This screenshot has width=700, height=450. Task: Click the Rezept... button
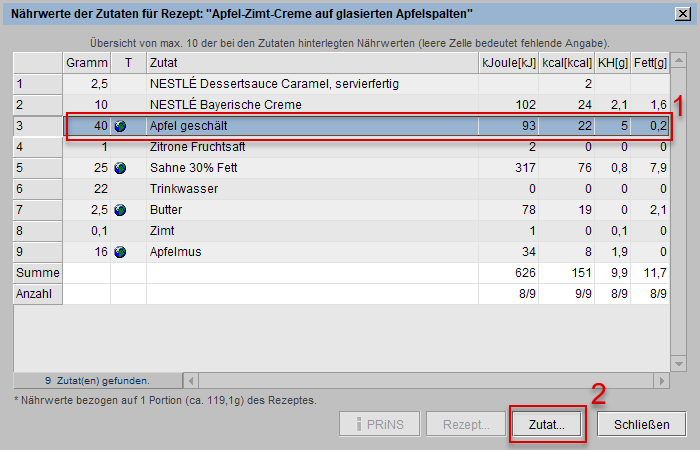pyautogui.click(x=466, y=424)
